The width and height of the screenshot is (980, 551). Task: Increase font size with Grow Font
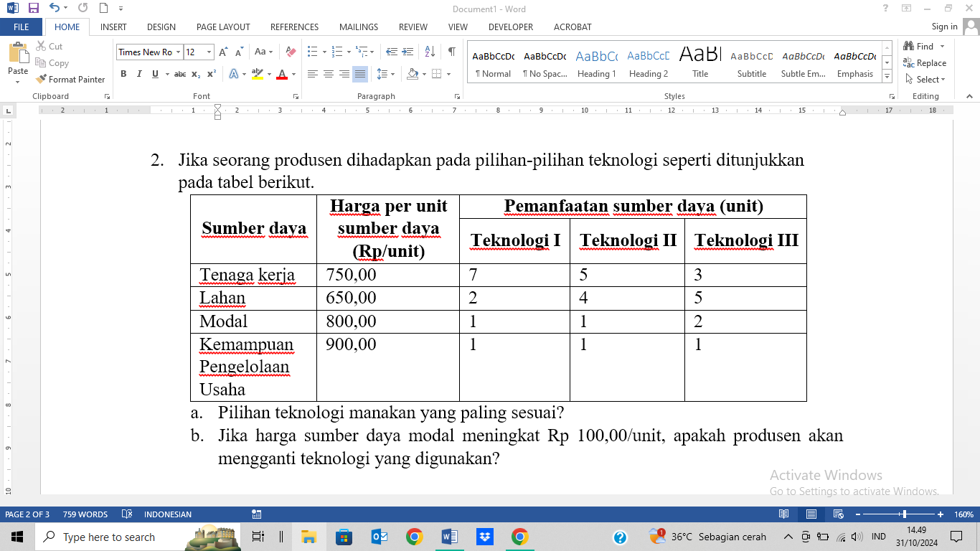[x=223, y=52]
